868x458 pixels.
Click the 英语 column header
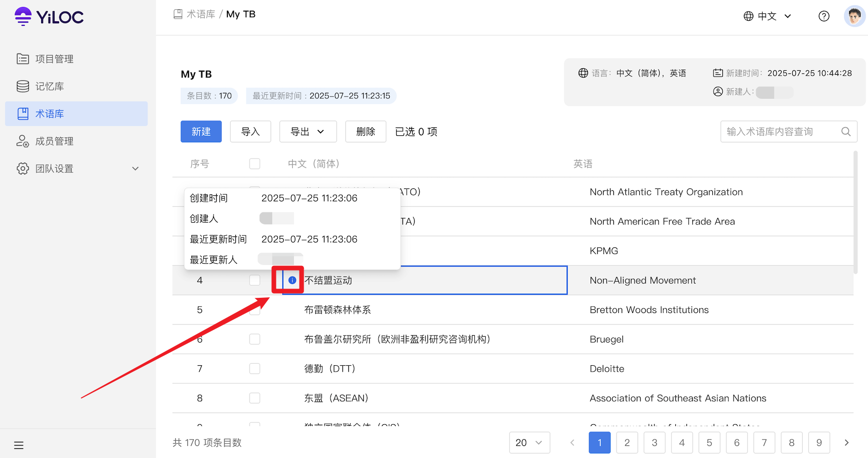[x=583, y=164]
